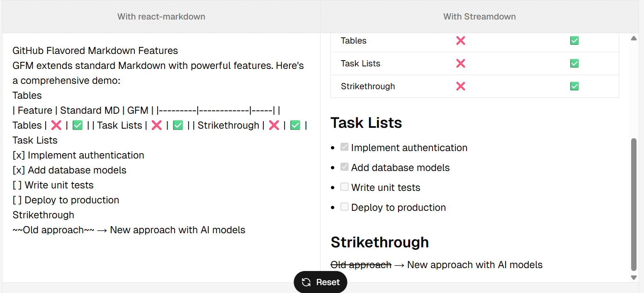The image size is (644, 293).
Task: Toggle the Implement authentication checkbox
Action: pyautogui.click(x=344, y=147)
